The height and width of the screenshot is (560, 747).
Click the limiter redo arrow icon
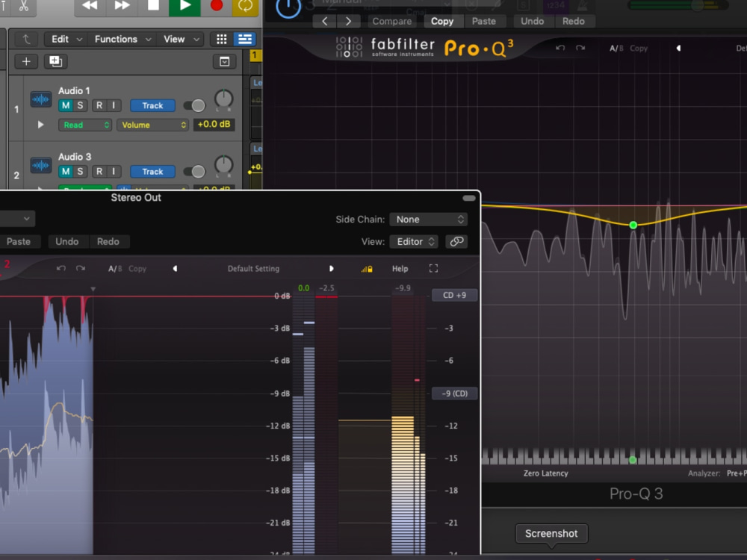[81, 268]
